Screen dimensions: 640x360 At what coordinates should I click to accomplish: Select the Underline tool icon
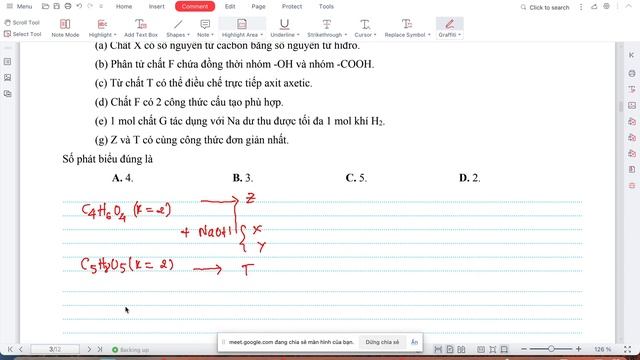(x=284, y=24)
